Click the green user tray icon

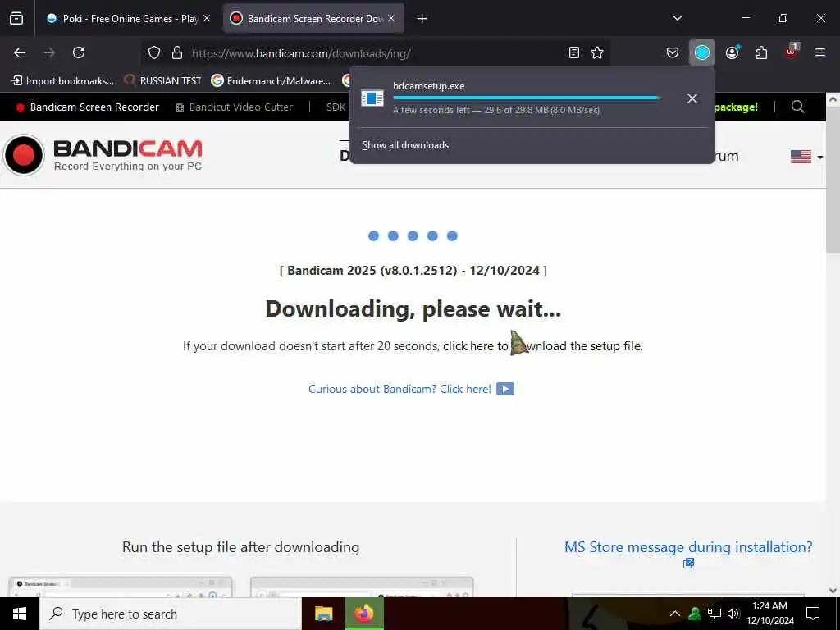(x=695, y=614)
